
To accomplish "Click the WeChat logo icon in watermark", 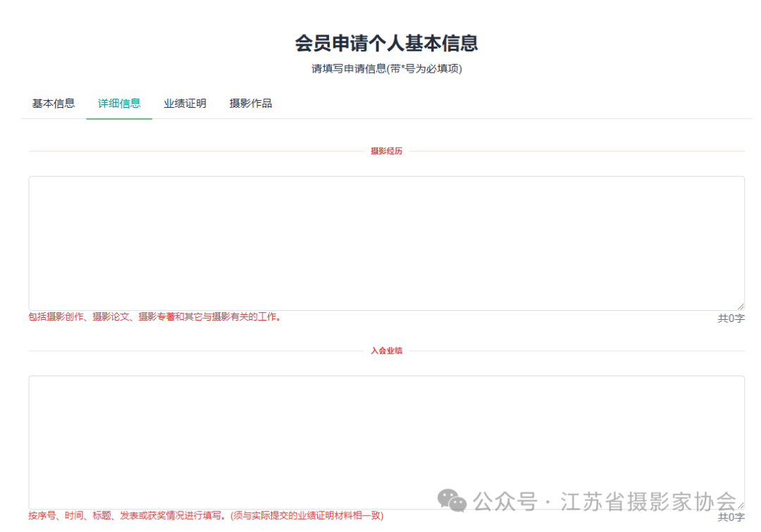I will [452, 500].
